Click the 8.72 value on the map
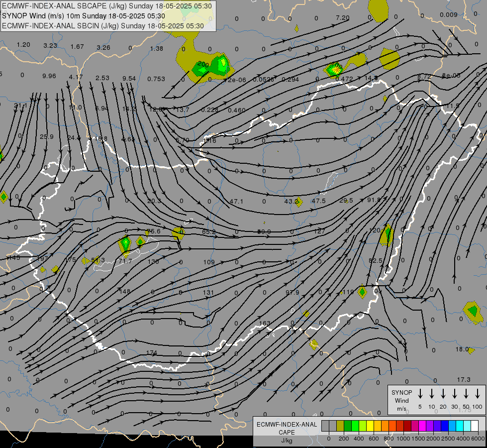 click(424, 76)
